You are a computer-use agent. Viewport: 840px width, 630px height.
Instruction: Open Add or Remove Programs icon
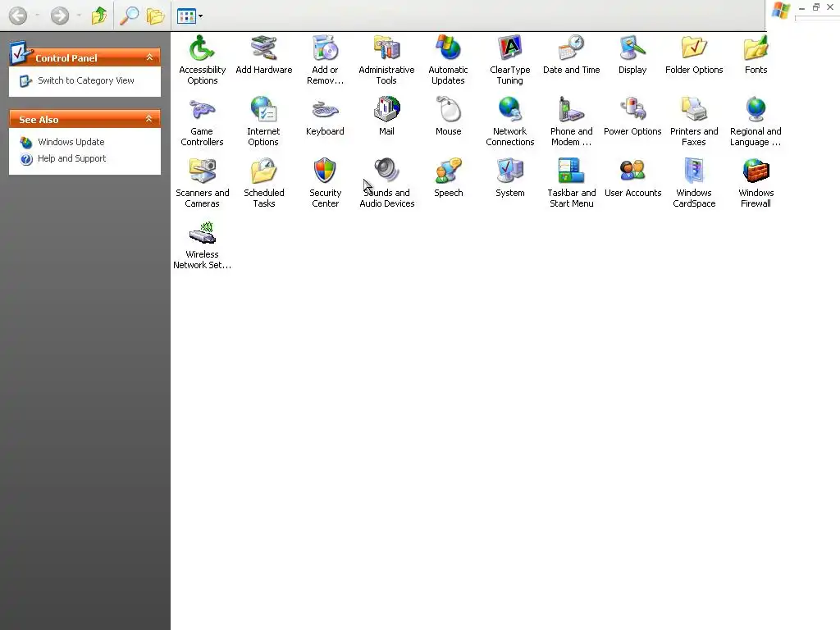325,48
